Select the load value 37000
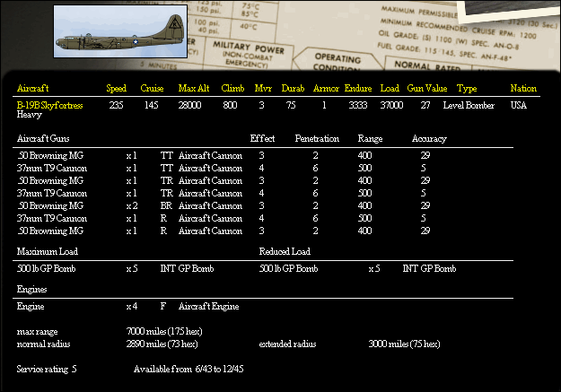 [391, 105]
